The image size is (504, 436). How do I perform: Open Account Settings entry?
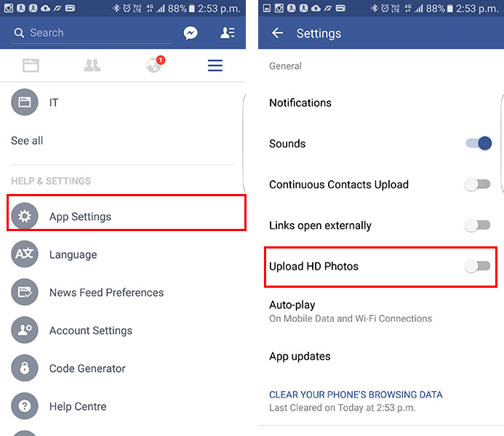click(122, 330)
